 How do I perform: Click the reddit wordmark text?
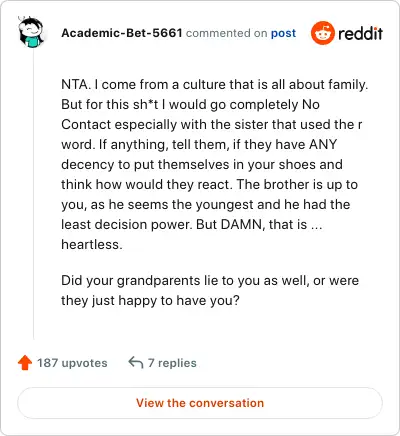click(361, 33)
